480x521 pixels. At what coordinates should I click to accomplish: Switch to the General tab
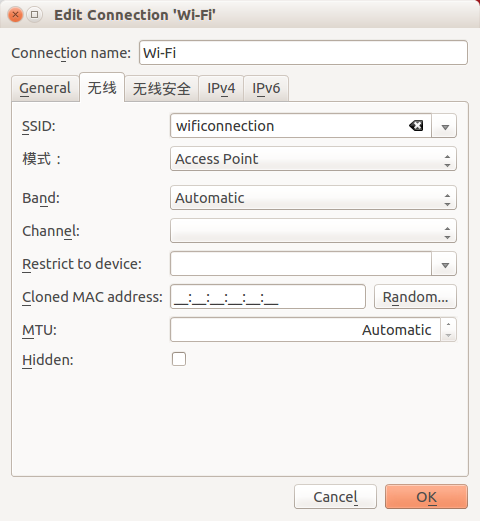click(45, 88)
